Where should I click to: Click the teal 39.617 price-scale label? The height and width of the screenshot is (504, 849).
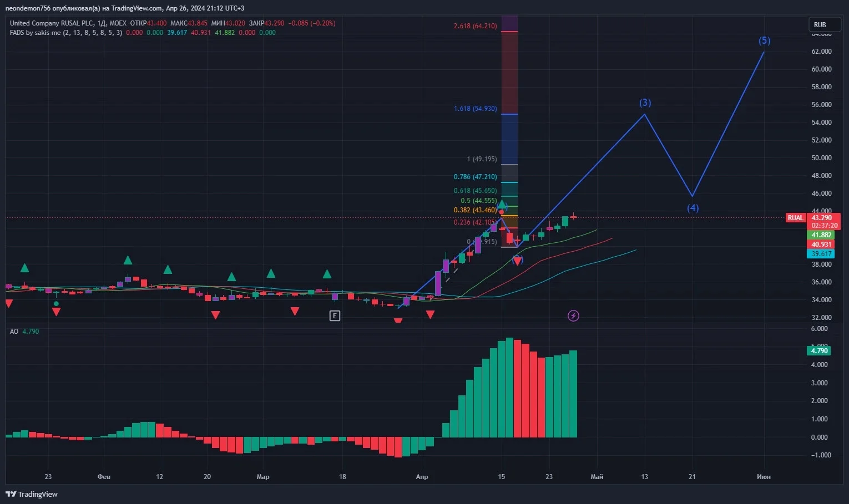pyautogui.click(x=821, y=254)
